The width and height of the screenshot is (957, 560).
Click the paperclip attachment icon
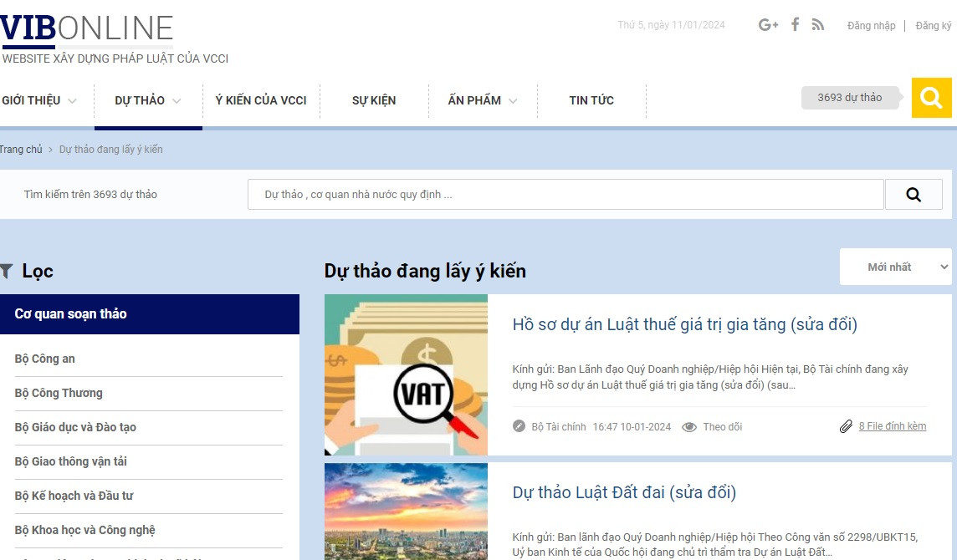click(846, 426)
